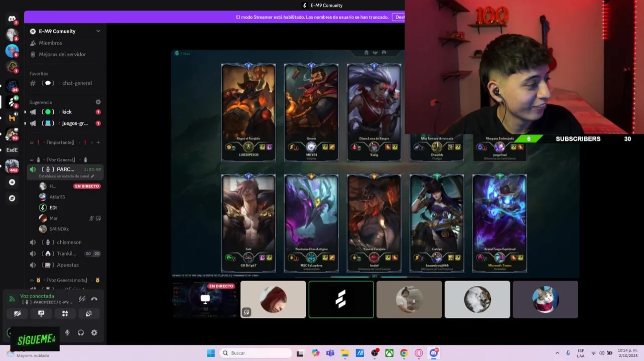Open server with 442 notification badge
644x361 pixels.
(12, 166)
